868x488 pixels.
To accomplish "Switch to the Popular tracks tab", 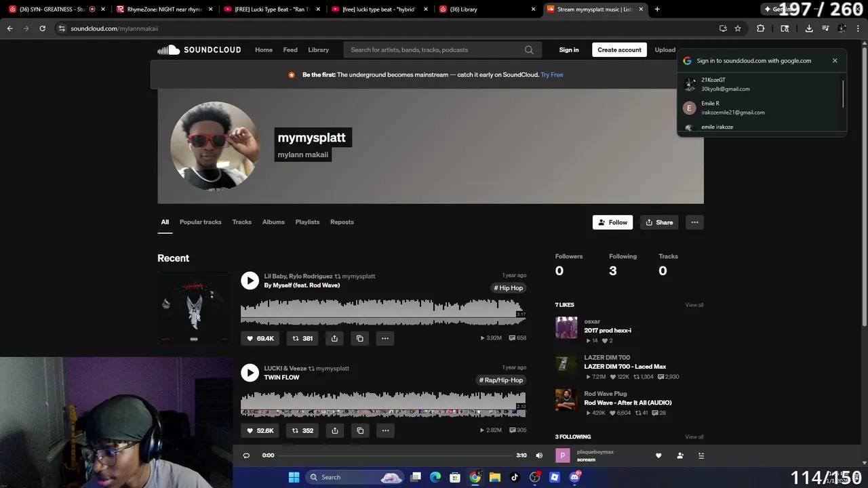I will tap(201, 222).
